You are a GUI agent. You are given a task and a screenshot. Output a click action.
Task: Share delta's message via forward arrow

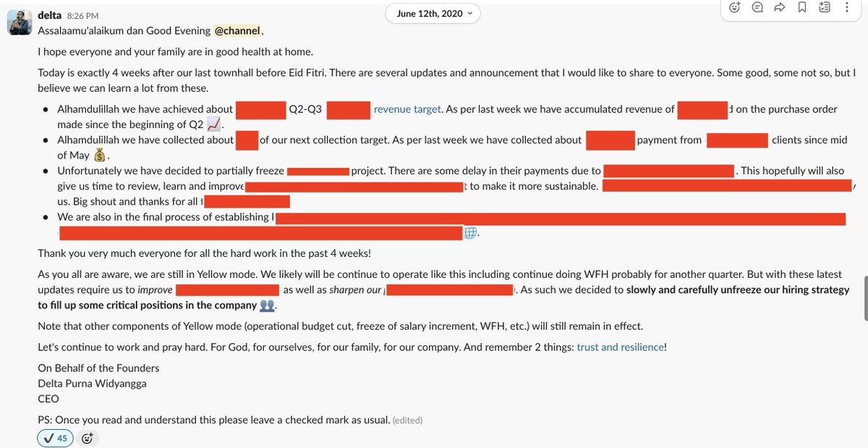point(780,8)
